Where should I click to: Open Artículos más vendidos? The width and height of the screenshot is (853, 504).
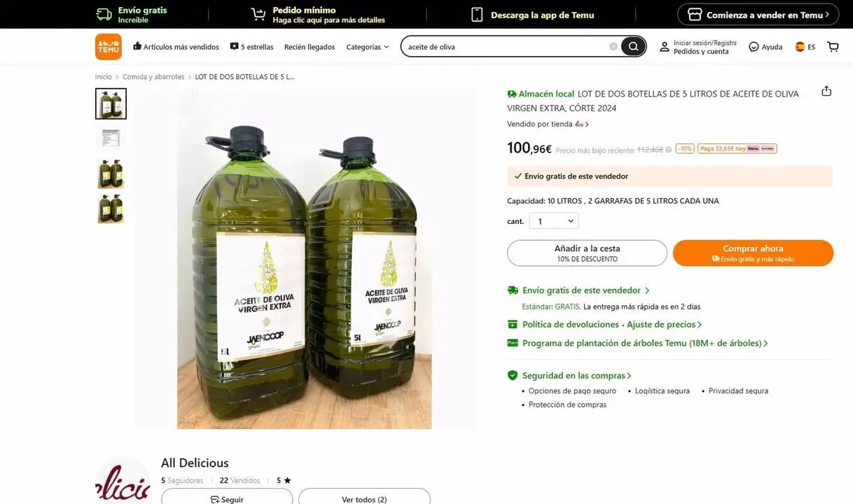click(176, 47)
